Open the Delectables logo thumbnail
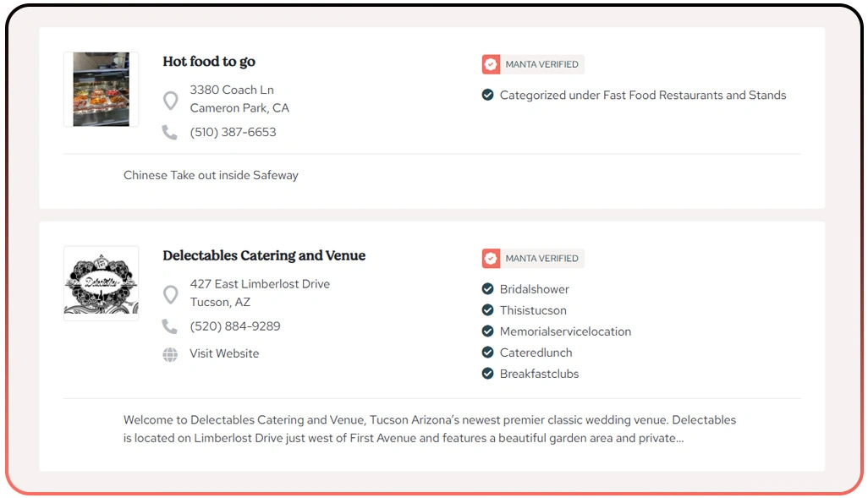 click(101, 282)
